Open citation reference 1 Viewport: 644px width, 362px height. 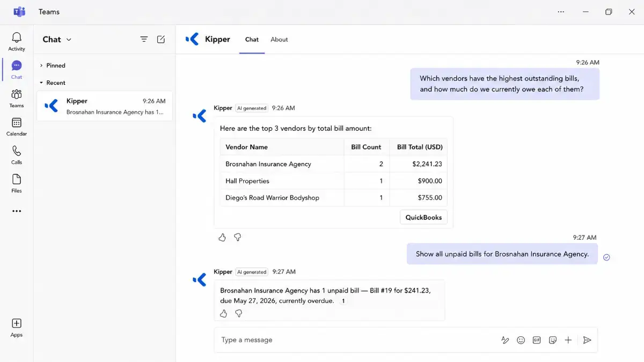click(x=343, y=301)
